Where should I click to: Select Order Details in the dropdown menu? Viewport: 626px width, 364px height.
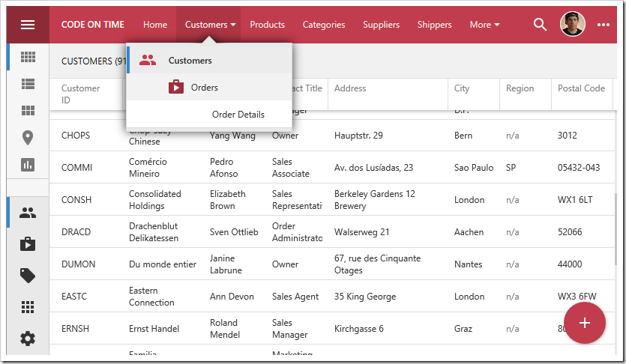point(238,115)
